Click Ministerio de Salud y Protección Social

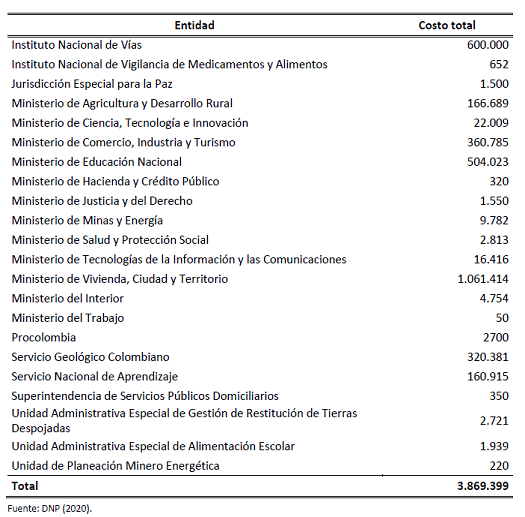click(x=110, y=240)
